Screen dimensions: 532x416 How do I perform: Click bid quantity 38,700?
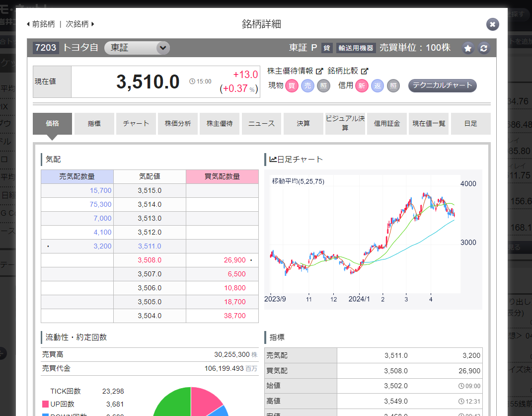pos(235,316)
